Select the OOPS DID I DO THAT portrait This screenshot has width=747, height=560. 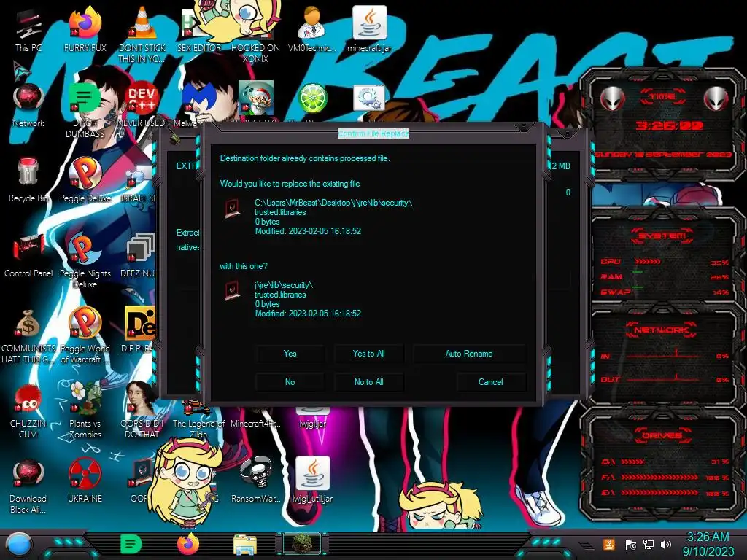click(142, 411)
